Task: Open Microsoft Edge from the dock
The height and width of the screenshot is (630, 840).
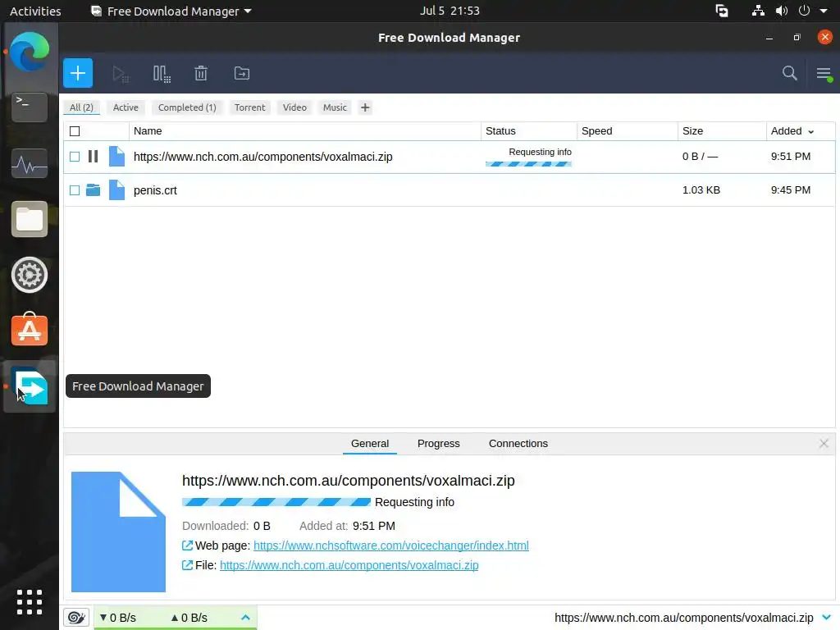Action: 30,52
